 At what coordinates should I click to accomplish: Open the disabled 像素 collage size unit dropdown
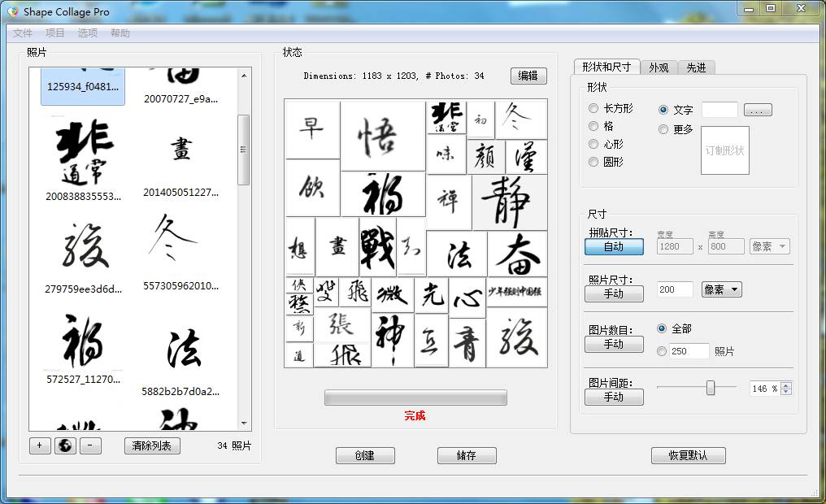click(x=770, y=246)
